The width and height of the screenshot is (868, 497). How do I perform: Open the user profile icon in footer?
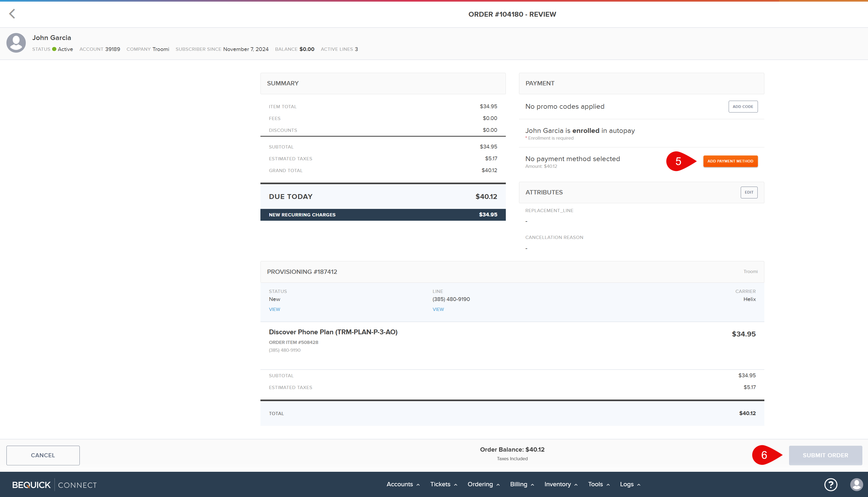pyautogui.click(x=856, y=484)
